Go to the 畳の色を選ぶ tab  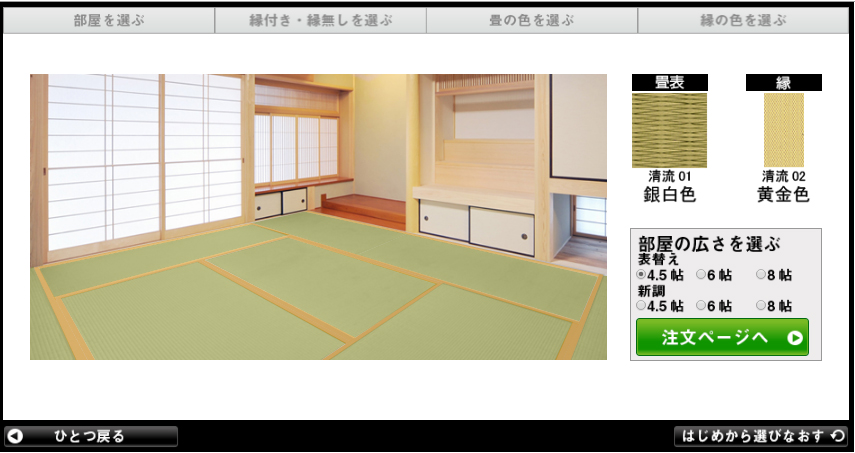532,20
